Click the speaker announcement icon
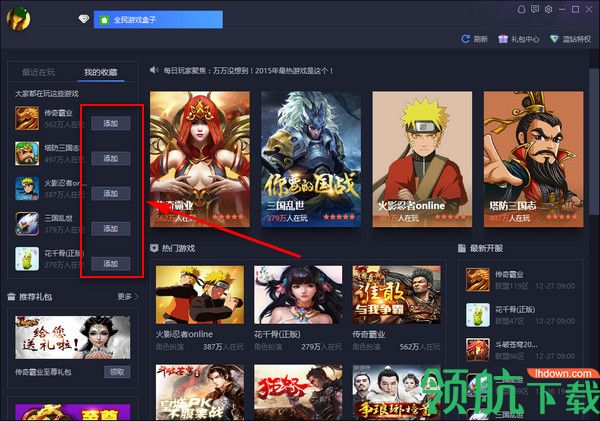The image size is (600, 421). (154, 70)
